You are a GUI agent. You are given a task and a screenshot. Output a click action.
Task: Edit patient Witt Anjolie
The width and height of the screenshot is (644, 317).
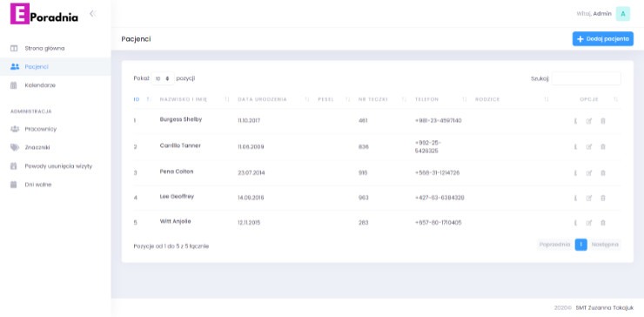589,223
